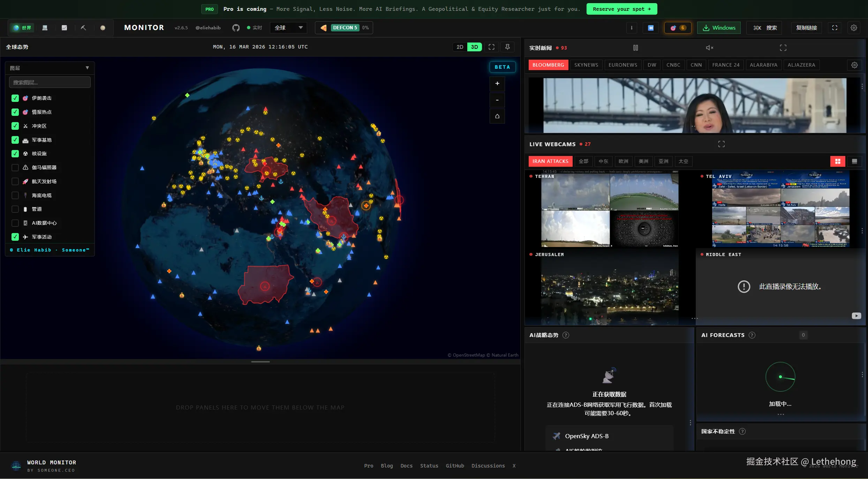Image resolution: width=868 pixels, height=479 pixels.
Task: Expand the Live Webcams panel fullscreen
Action: 721,144
